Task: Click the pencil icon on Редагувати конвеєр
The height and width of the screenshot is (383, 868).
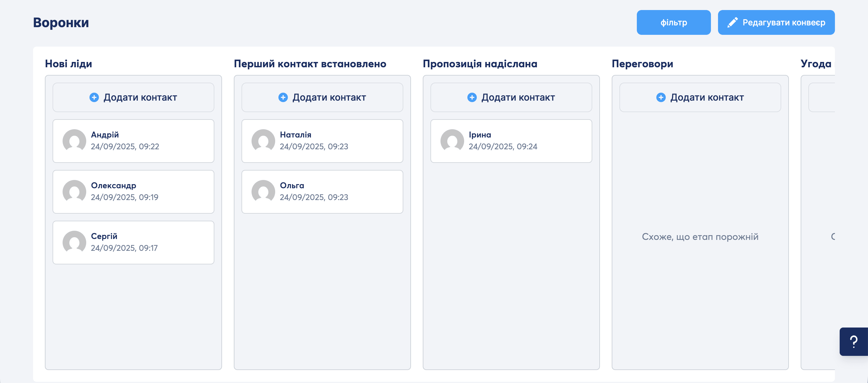Action: click(x=732, y=22)
